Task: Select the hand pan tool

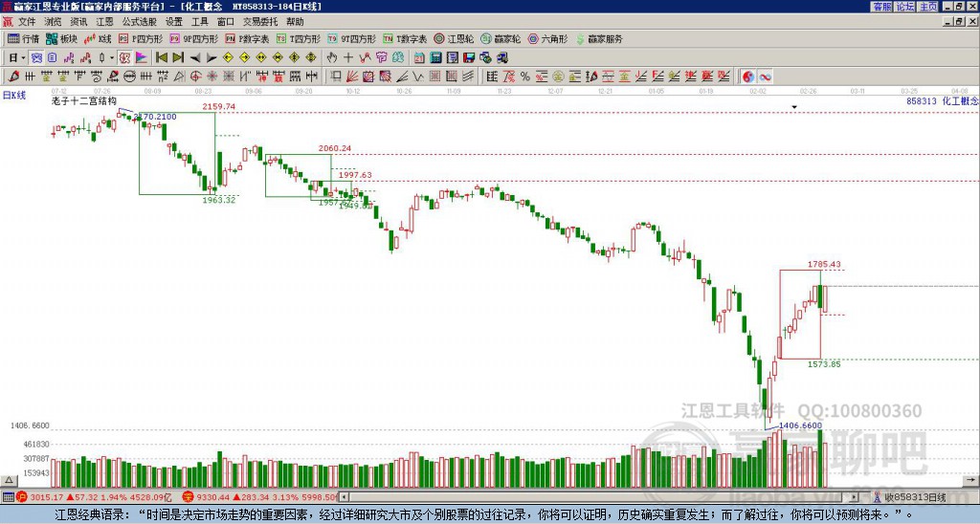Action: click(332, 57)
